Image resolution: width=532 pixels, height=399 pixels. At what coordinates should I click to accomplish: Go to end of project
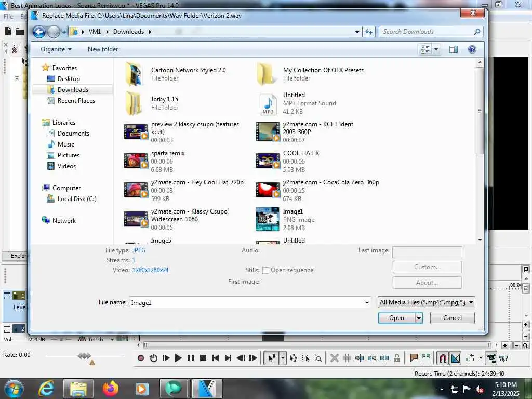[228, 358]
